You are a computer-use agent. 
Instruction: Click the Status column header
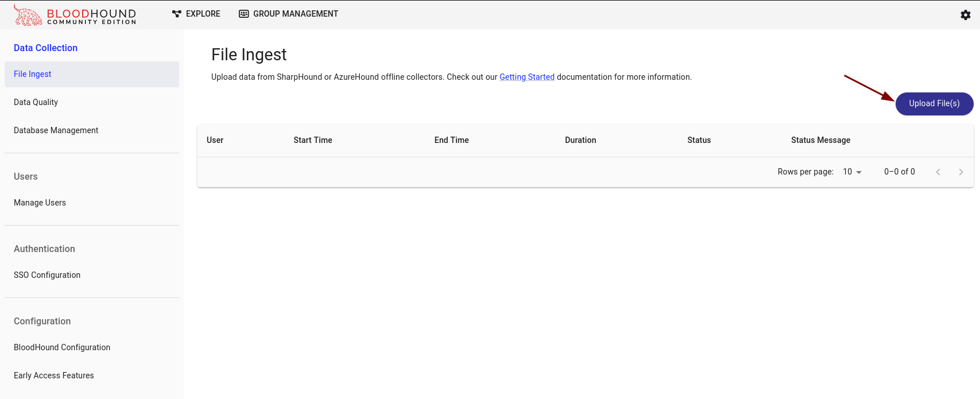pyautogui.click(x=699, y=140)
